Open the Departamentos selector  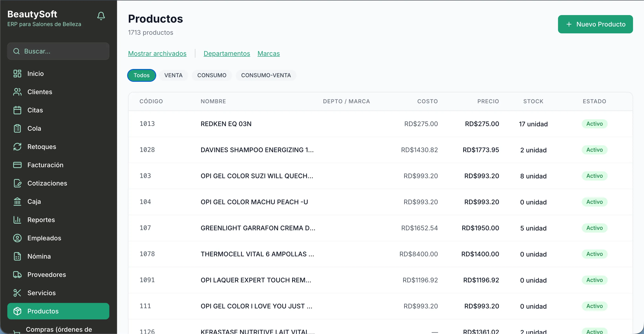pyautogui.click(x=227, y=53)
